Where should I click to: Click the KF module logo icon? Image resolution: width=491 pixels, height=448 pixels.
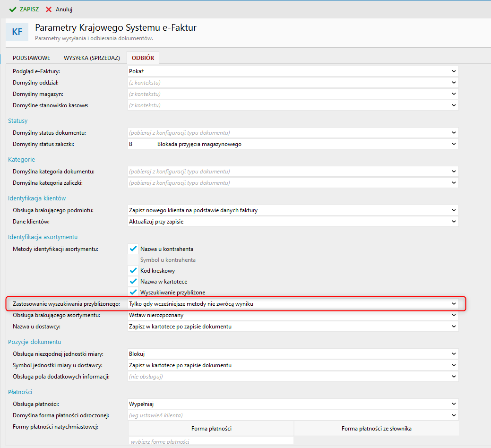pos(17,32)
